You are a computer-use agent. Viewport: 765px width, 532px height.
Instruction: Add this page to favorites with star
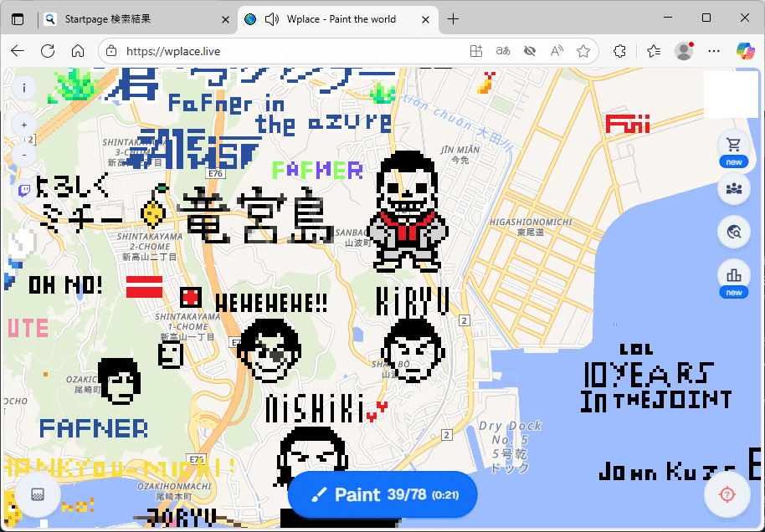[583, 51]
